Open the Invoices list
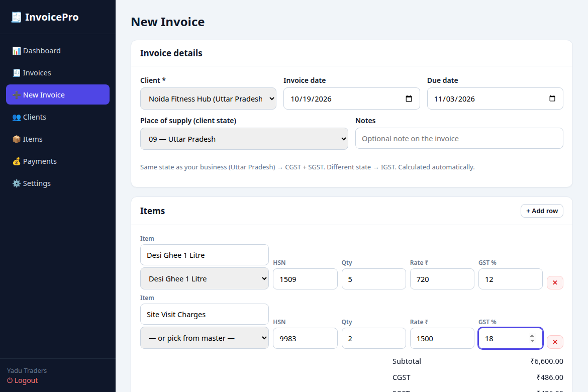Image resolution: width=588 pixels, height=392 pixels. pos(58,73)
